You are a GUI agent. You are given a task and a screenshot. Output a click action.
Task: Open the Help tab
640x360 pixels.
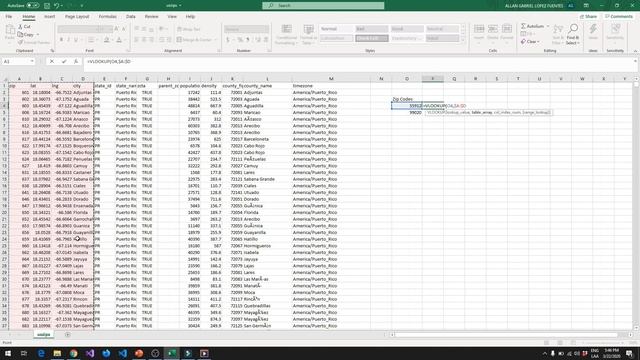(190, 17)
